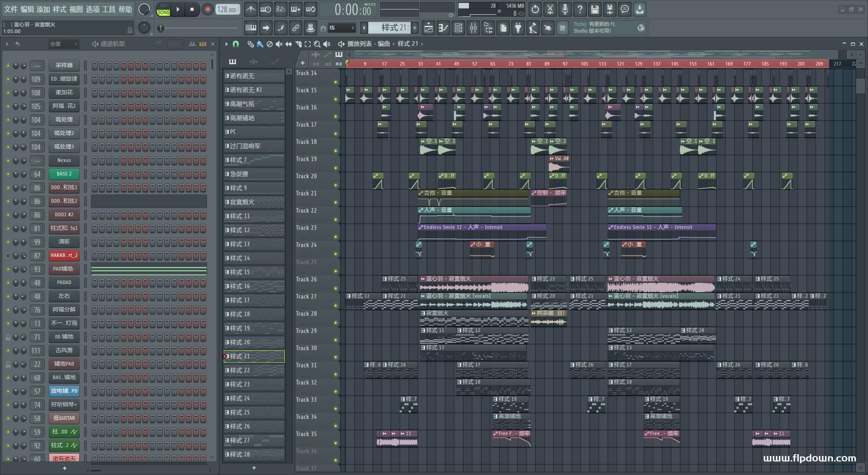This screenshot has width=868, height=475.
Task: Open the 选项 menu
Action: point(93,9)
